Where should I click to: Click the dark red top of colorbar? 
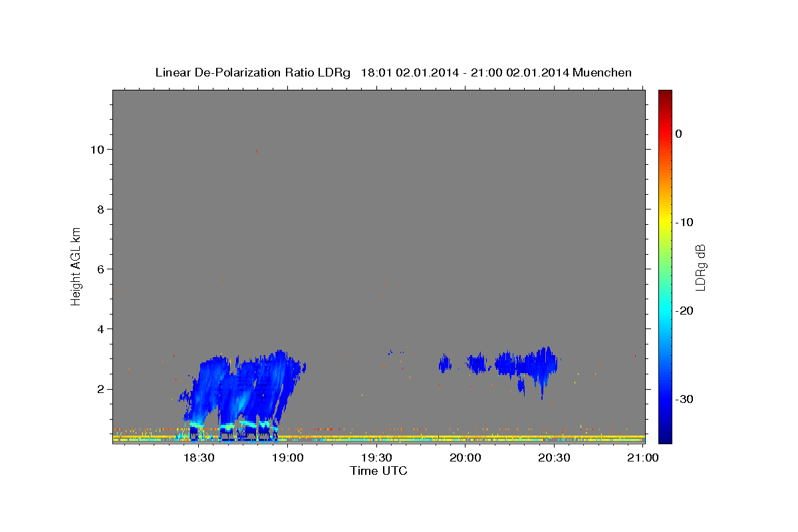tap(664, 94)
